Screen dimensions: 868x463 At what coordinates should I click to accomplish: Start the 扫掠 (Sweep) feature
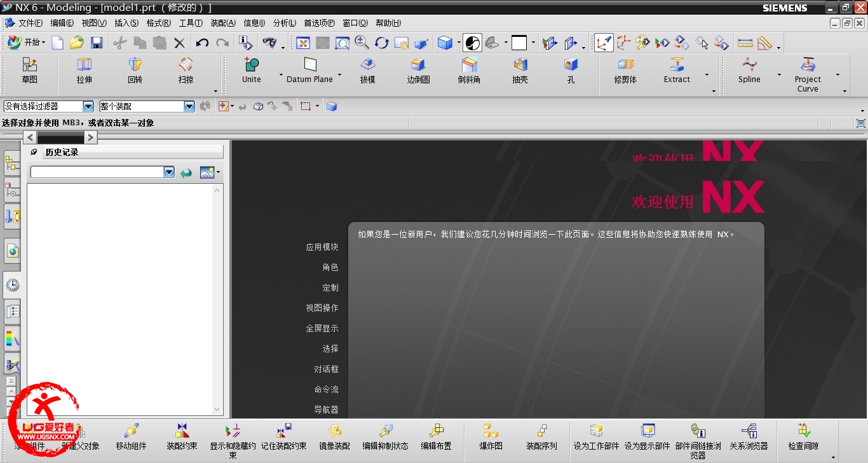click(x=186, y=71)
